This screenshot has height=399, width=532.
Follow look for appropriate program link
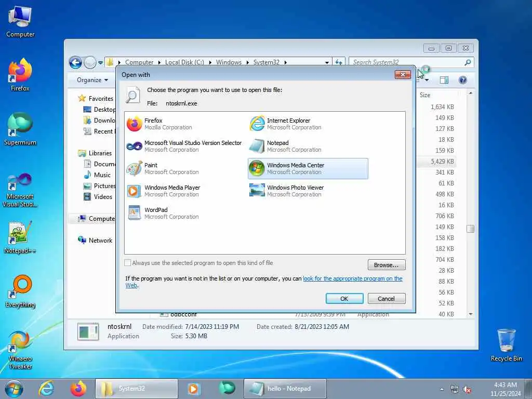[x=353, y=278]
